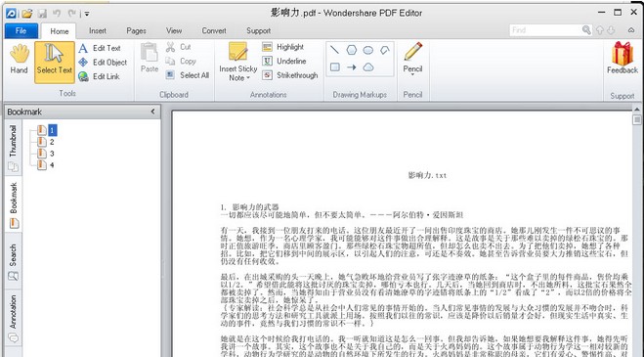
Task: Apply the Underline annotation
Action: tap(284, 61)
